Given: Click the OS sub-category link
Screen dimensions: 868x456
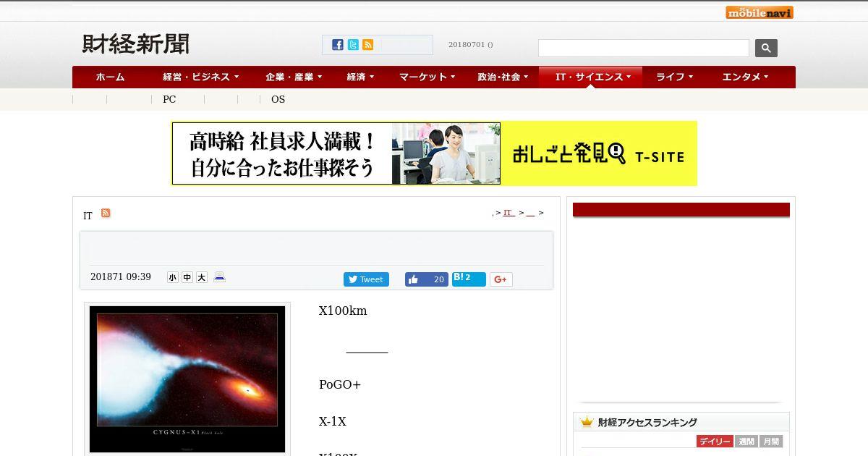Looking at the screenshot, I should [278, 99].
